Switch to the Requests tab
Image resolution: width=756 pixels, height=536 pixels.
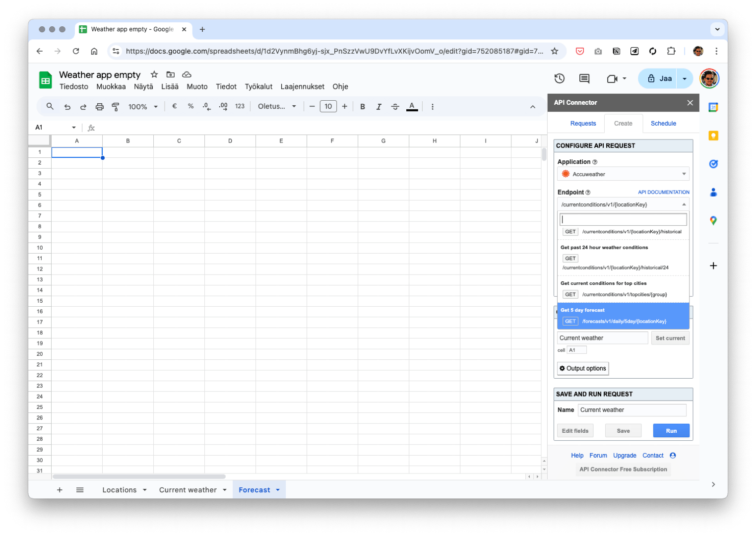click(583, 124)
